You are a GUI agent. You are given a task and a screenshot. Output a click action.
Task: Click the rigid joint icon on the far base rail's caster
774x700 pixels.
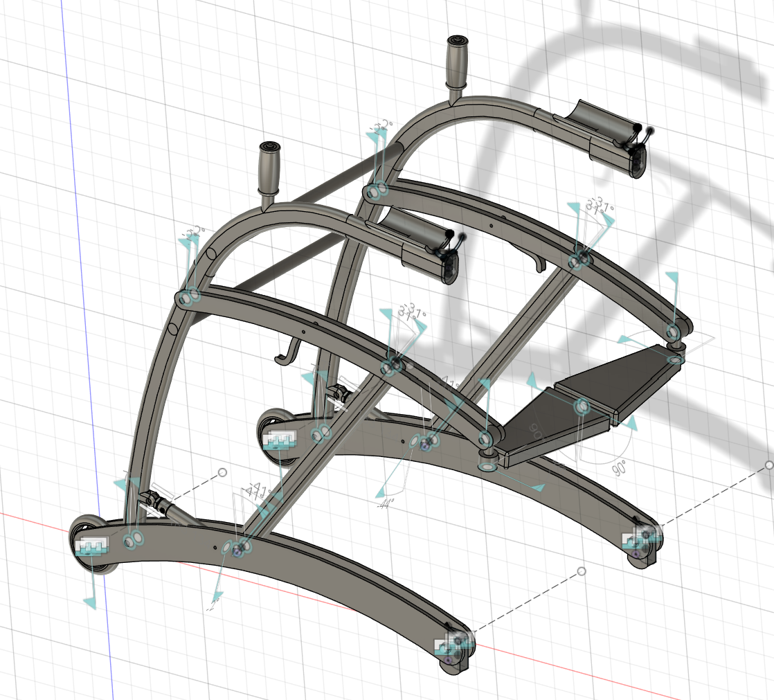click(642, 539)
